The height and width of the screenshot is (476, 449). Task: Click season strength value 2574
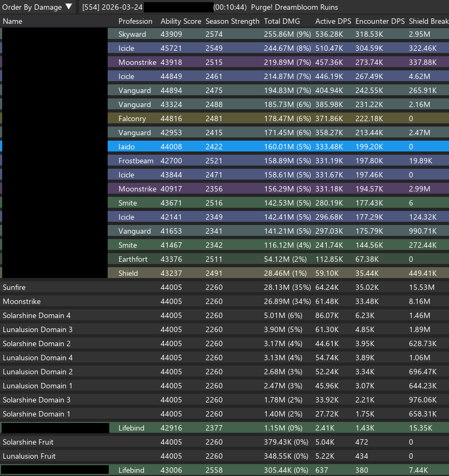(214, 34)
